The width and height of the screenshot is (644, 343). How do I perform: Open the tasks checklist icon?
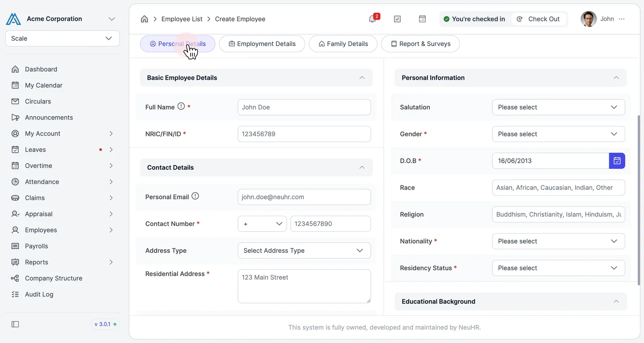point(397,19)
